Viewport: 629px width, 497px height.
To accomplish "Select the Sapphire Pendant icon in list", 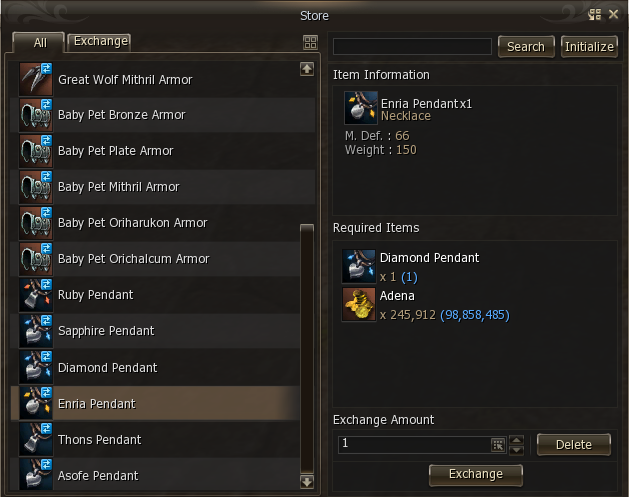I will tap(36, 331).
